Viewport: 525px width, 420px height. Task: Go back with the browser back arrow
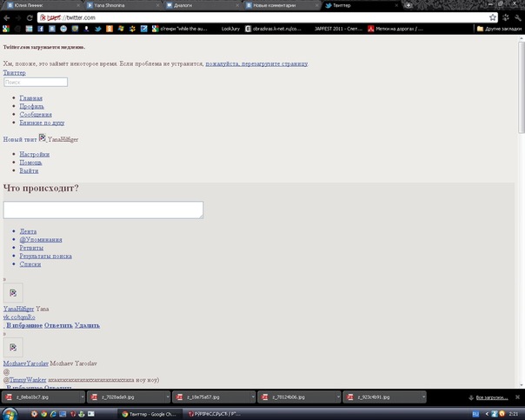pos(7,17)
